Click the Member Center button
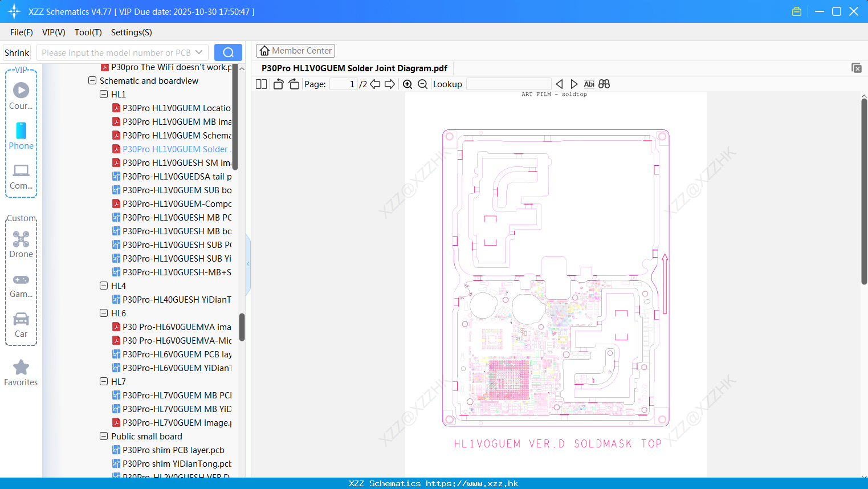The width and height of the screenshot is (868, 489). (x=295, y=51)
